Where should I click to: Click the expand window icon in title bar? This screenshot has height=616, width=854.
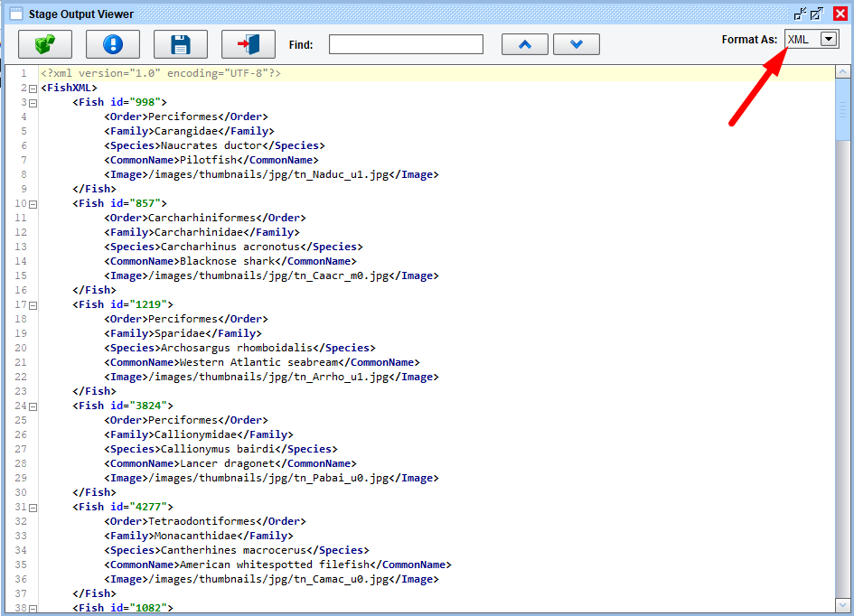[817, 14]
